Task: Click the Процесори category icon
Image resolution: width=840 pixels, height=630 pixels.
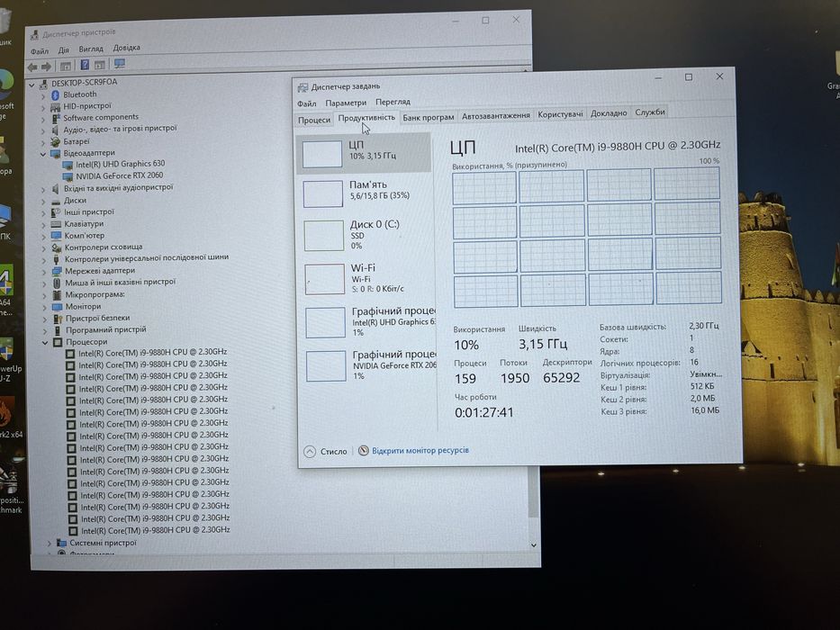Action: 58,342
